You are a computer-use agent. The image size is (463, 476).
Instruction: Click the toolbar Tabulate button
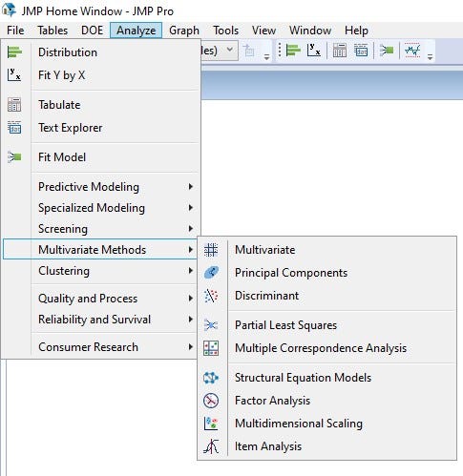point(340,51)
